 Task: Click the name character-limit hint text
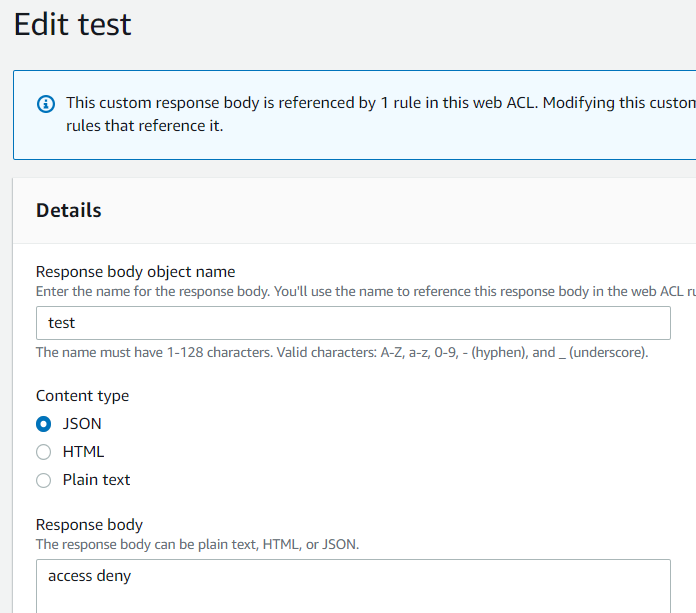(x=342, y=352)
